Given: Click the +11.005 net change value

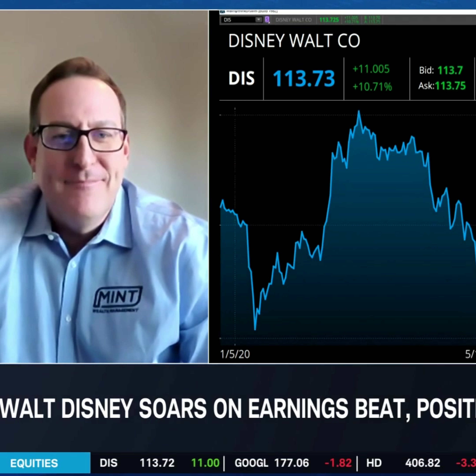Looking at the screenshot, I should click(x=371, y=69).
